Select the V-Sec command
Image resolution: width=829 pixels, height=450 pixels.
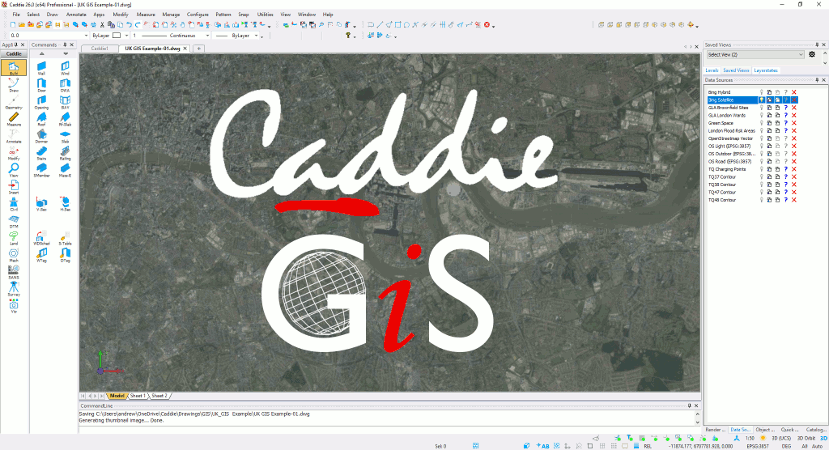(41, 204)
